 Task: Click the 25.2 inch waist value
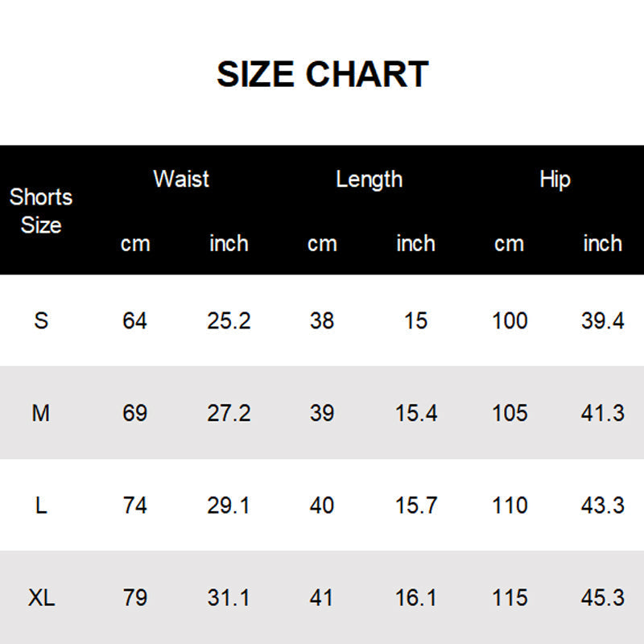pyautogui.click(x=229, y=320)
